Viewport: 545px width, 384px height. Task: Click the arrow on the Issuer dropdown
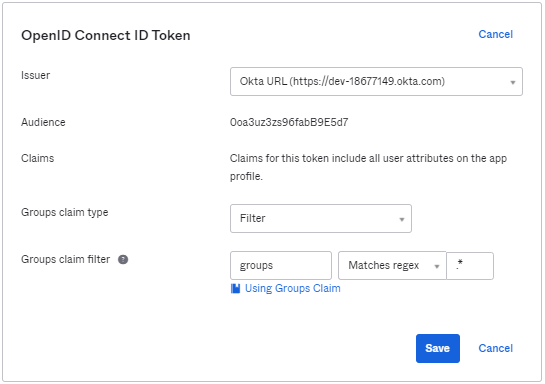512,82
